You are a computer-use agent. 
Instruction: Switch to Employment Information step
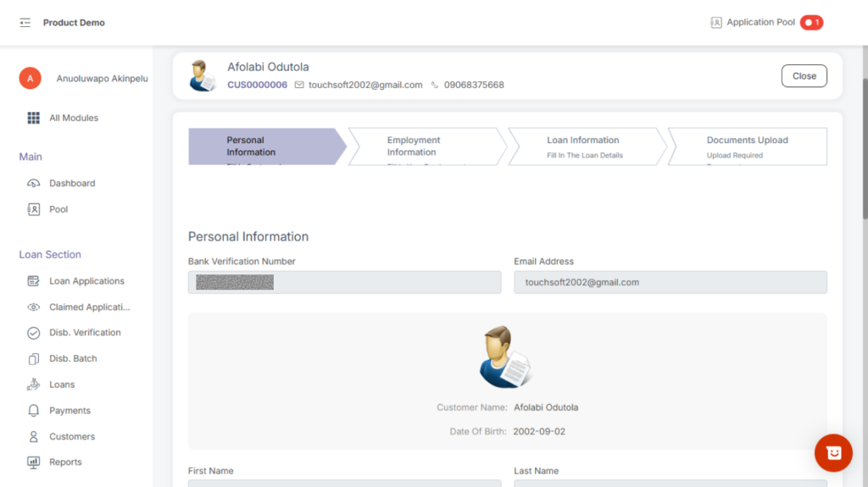click(424, 147)
